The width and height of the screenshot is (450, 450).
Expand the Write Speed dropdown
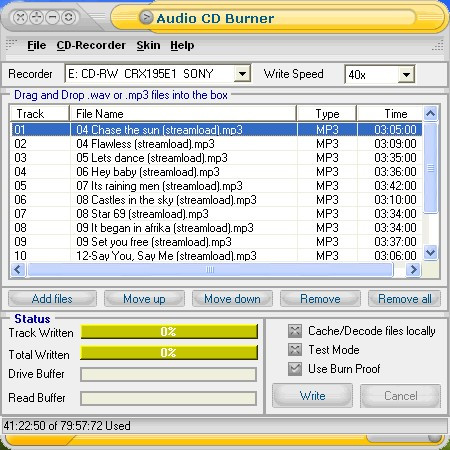pos(406,74)
